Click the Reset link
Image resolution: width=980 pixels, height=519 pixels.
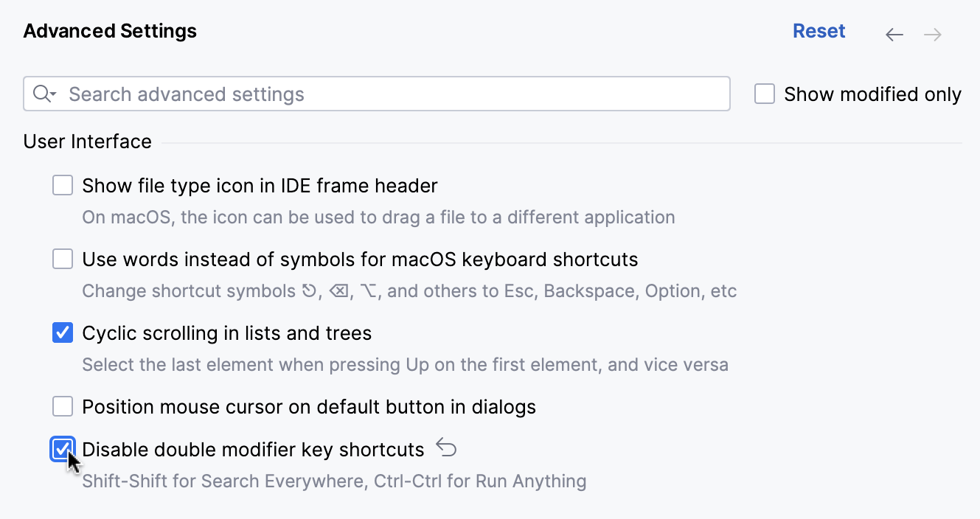point(819,31)
